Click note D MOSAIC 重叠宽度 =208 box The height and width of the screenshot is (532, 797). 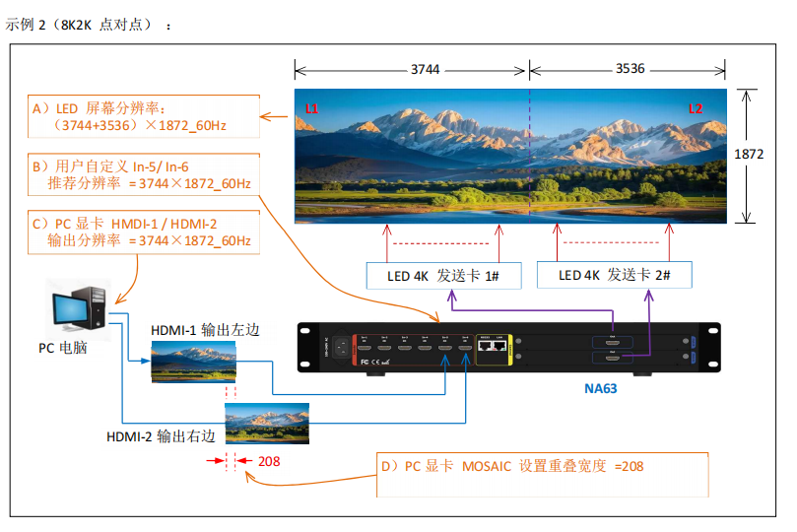(543, 475)
